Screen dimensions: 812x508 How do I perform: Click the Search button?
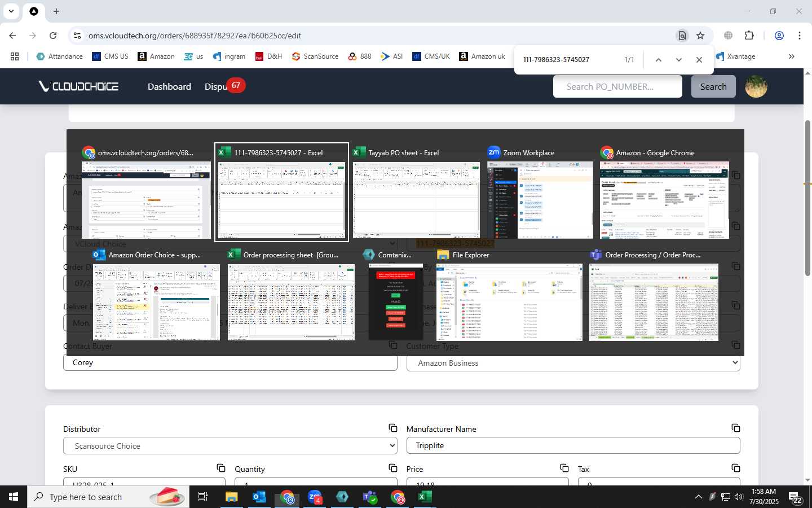713,86
